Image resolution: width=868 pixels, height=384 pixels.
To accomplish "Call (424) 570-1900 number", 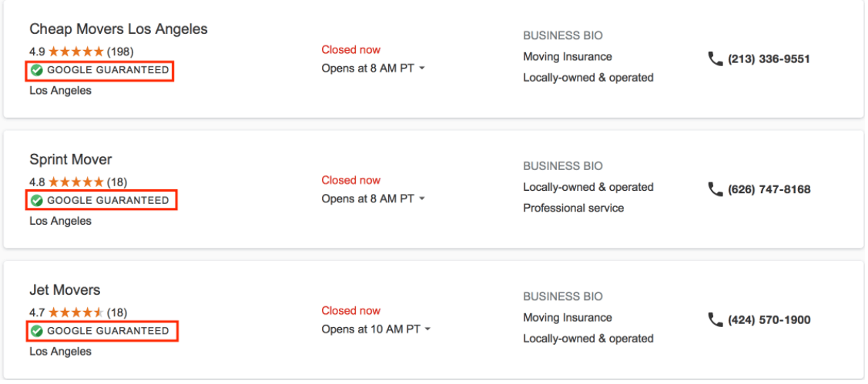I will [769, 320].
